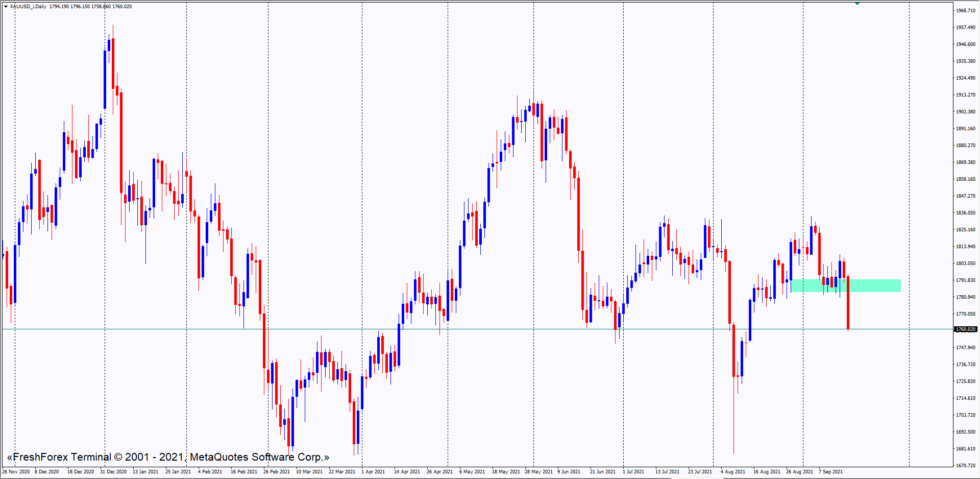The height and width of the screenshot is (479, 980).
Task: Click the 4 Aug 2021 date label
Action: [732, 471]
